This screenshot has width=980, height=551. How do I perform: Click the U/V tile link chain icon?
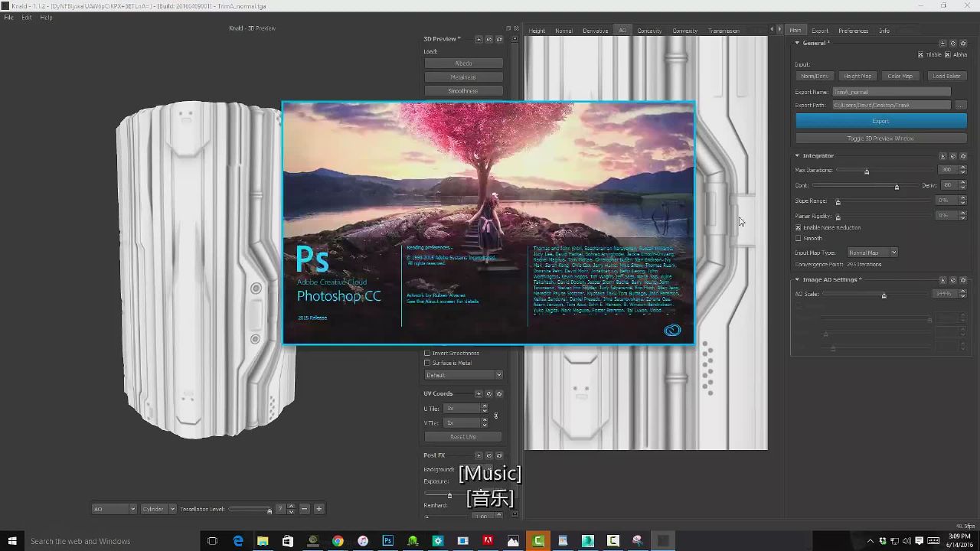(x=496, y=416)
